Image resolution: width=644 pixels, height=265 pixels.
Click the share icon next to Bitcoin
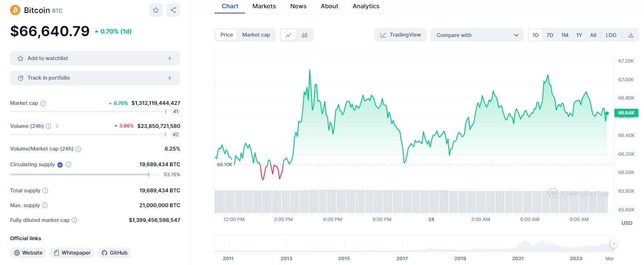(x=173, y=10)
